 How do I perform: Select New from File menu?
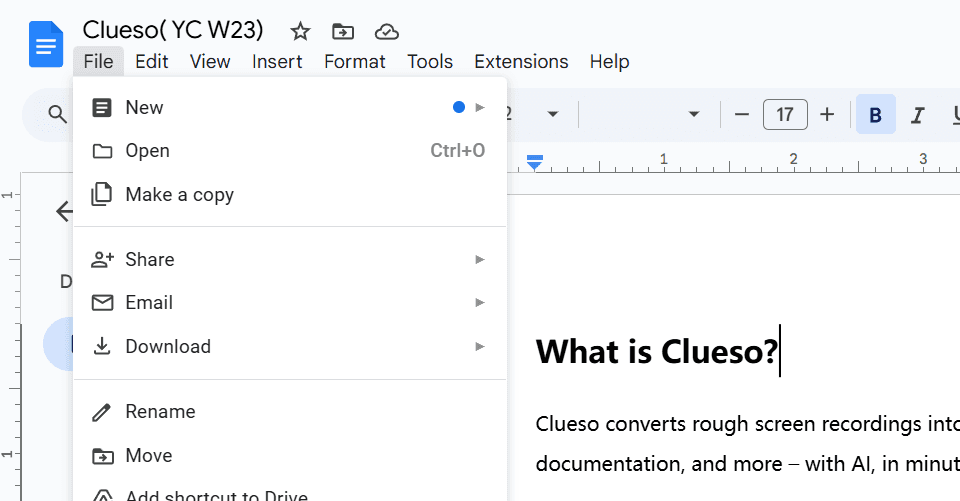pos(290,108)
